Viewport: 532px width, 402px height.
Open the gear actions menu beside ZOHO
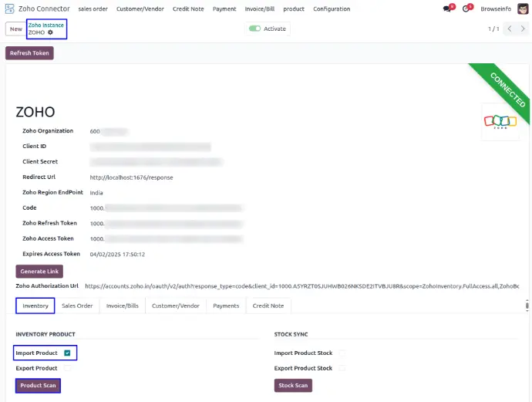click(50, 32)
